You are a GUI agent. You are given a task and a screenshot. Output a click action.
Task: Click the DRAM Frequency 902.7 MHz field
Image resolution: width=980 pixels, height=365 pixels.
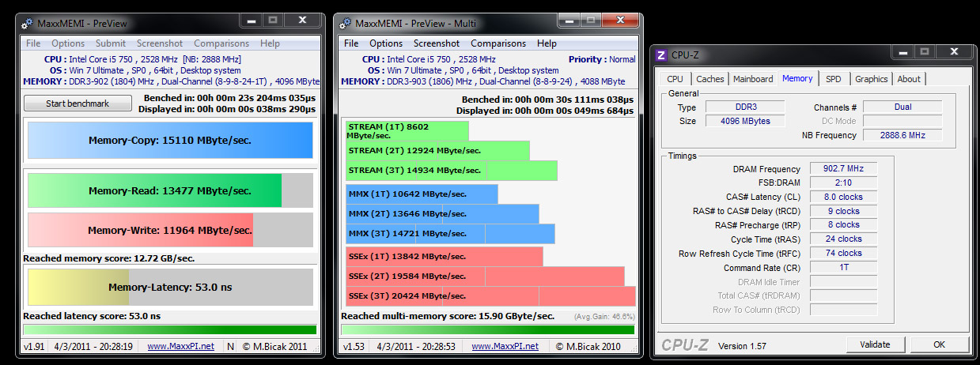(843, 168)
